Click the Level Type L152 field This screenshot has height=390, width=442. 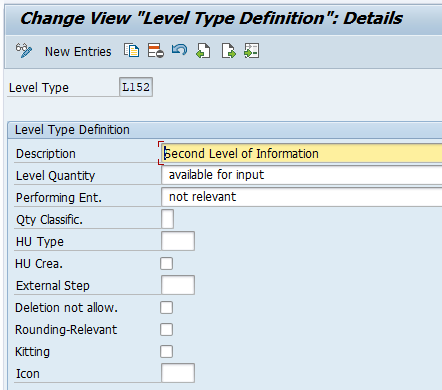(x=136, y=87)
